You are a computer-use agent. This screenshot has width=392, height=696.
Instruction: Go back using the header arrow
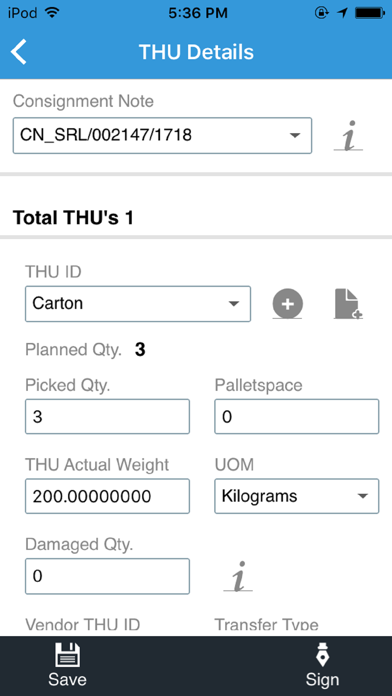(19, 52)
